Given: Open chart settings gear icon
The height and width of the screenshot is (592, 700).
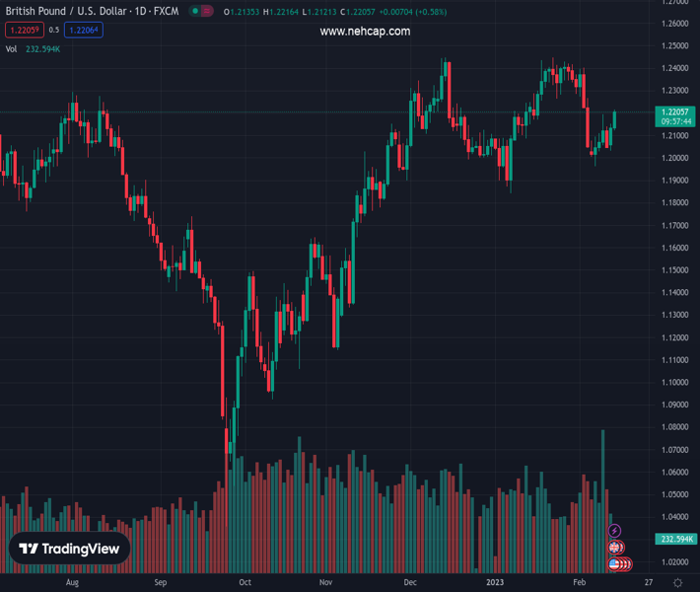Looking at the screenshot, I should point(675,582).
